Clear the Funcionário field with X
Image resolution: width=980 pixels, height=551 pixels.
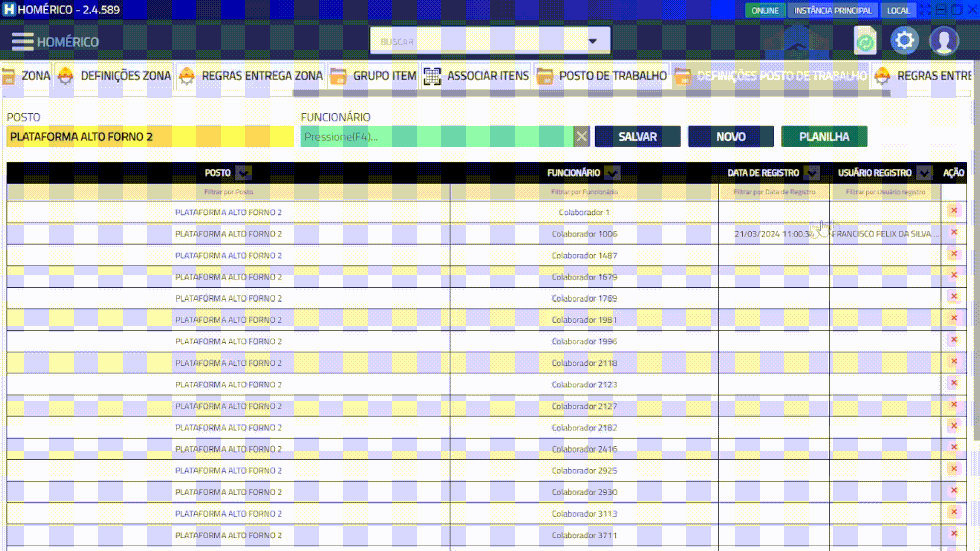(581, 137)
